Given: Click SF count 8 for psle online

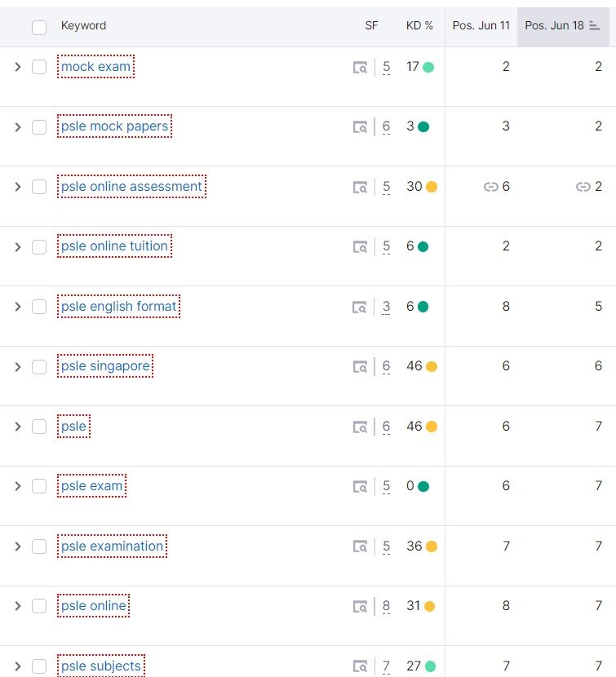Looking at the screenshot, I should coord(386,606).
